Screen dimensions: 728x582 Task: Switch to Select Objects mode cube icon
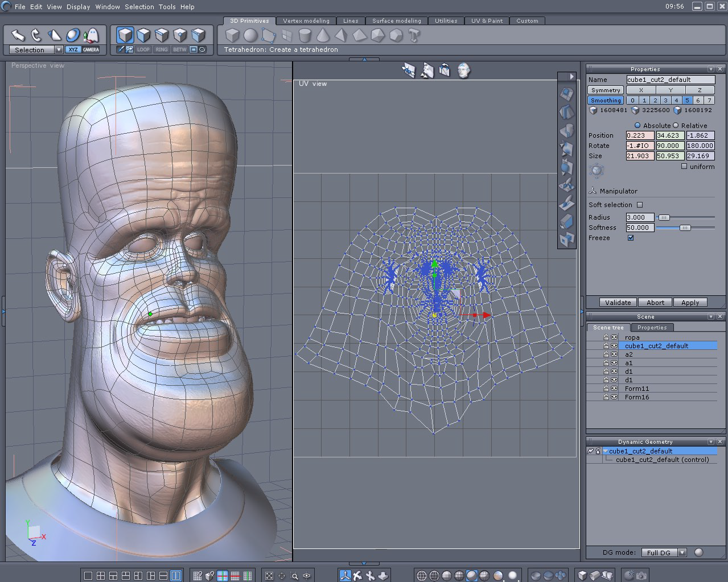(125, 35)
